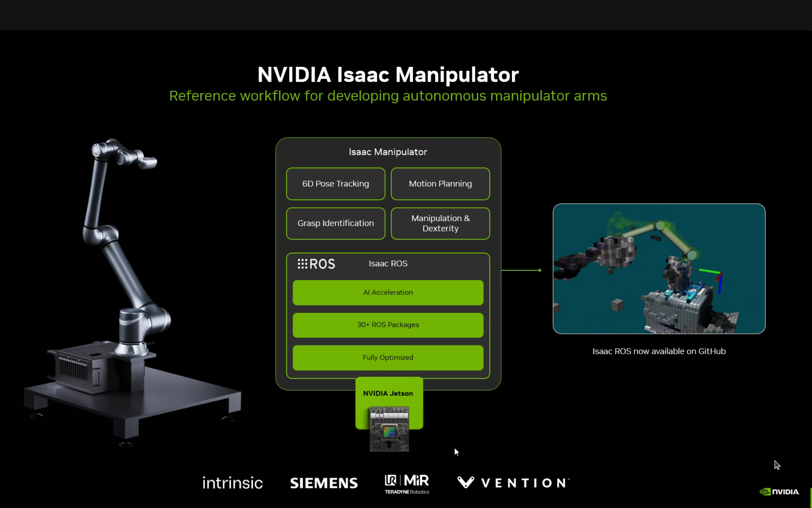The height and width of the screenshot is (508, 812).
Task: Collapse the NVIDIA Jetson block
Action: pos(388,393)
